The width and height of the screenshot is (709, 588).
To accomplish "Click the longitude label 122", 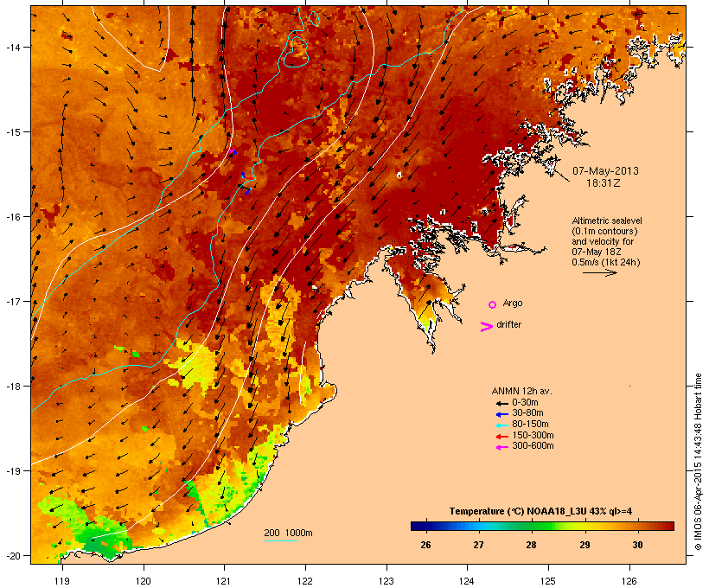I will click(x=305, y=581).
